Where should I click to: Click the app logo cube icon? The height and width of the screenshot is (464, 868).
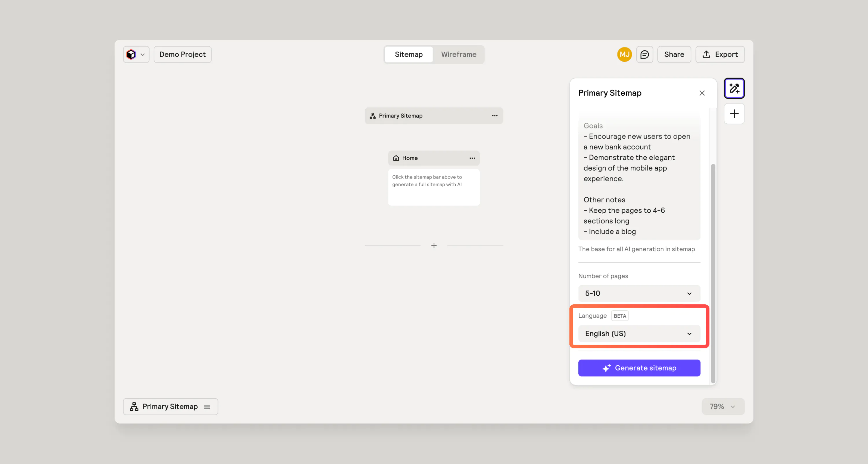tap(132, 54)
